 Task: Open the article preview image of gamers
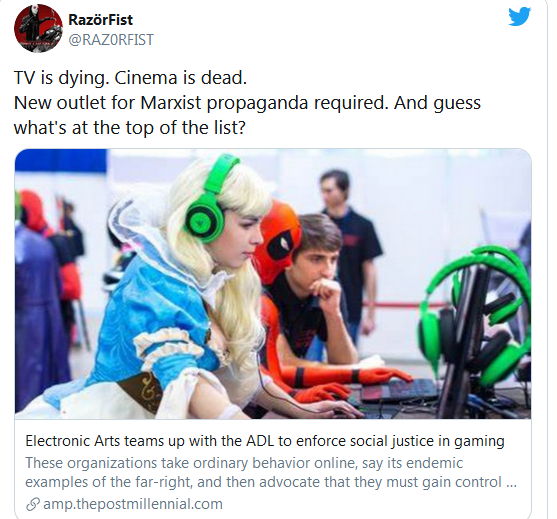(x=273, y=284)
